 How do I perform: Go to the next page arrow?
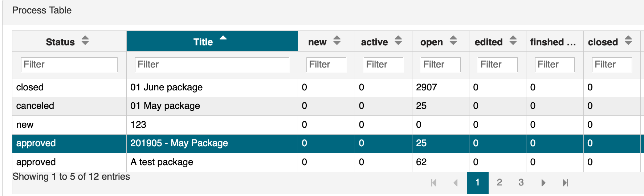[x=543, y=183]
